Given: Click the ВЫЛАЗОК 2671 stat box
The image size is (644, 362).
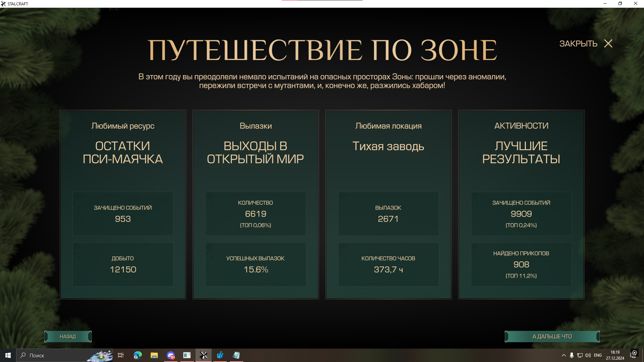Looking at the screenshot, I should pos(388,214).
